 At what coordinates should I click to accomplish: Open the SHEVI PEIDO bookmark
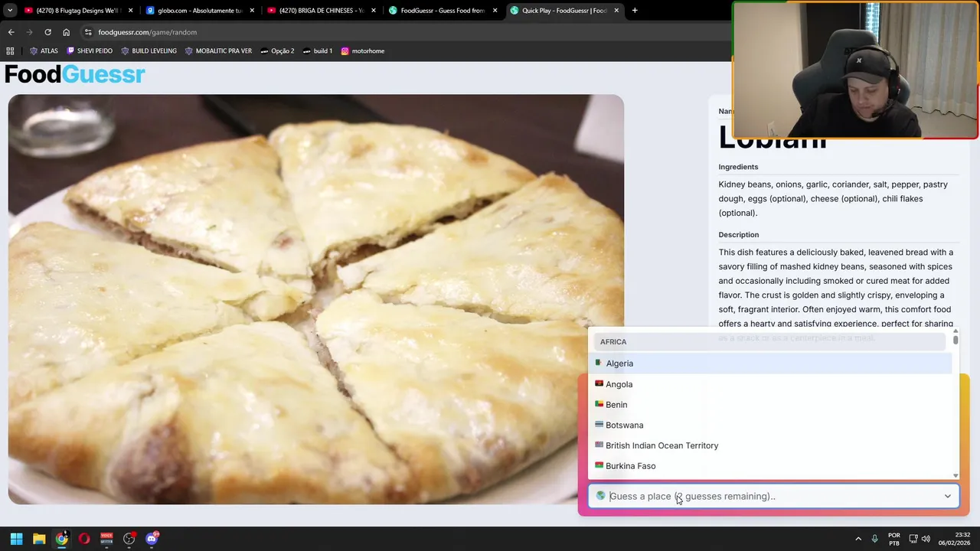click(90, 51)
